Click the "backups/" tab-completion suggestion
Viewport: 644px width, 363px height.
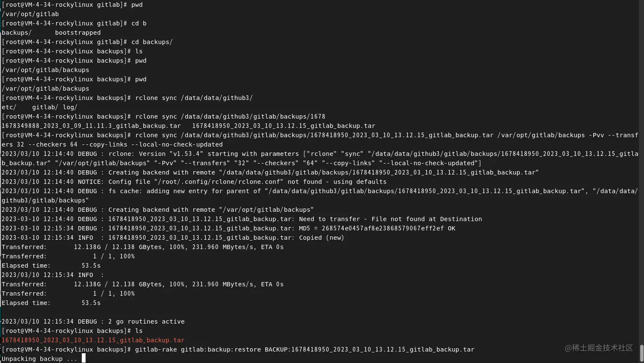coord(17,33)
